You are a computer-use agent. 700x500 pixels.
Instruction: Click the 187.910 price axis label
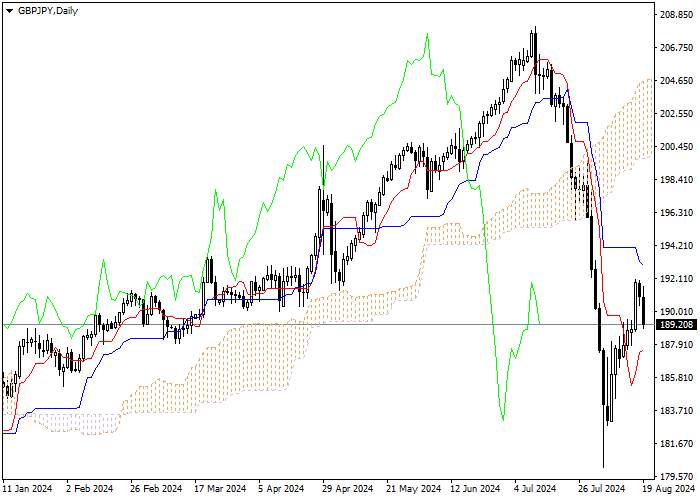pyautogui.click(x=677, y=345)
